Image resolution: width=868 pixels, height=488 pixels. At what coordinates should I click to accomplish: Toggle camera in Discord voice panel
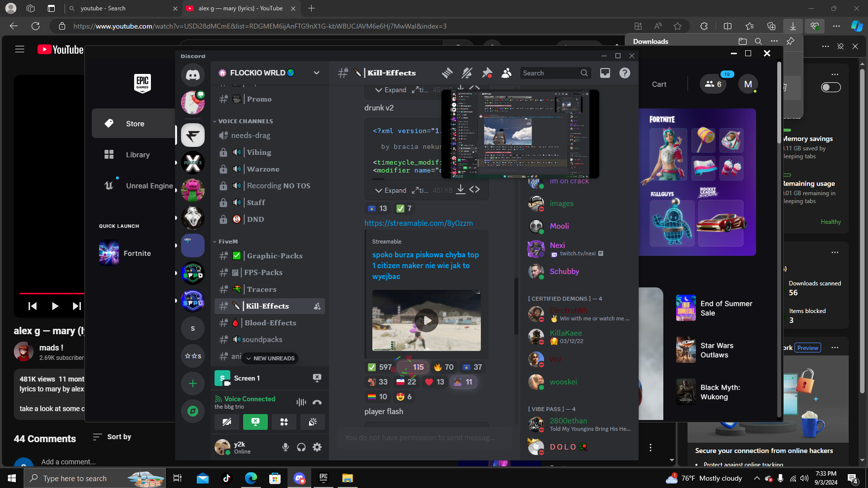(227, 422)
